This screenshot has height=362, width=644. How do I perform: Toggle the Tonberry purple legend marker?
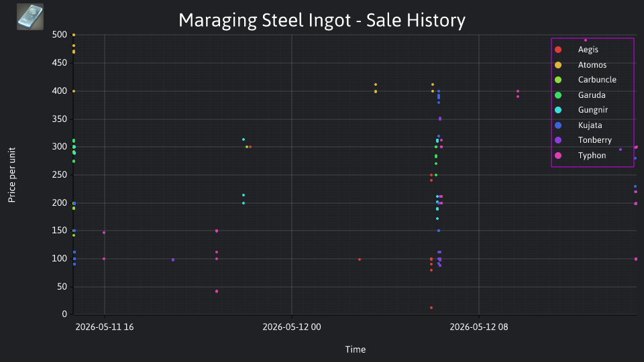coord(557,140)
